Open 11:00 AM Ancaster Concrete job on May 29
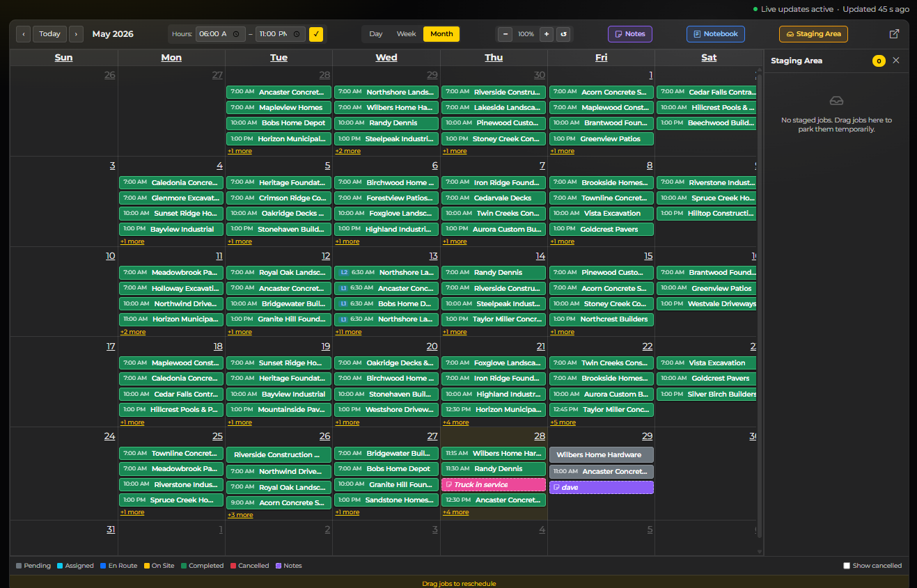 [x=602, y=472]
